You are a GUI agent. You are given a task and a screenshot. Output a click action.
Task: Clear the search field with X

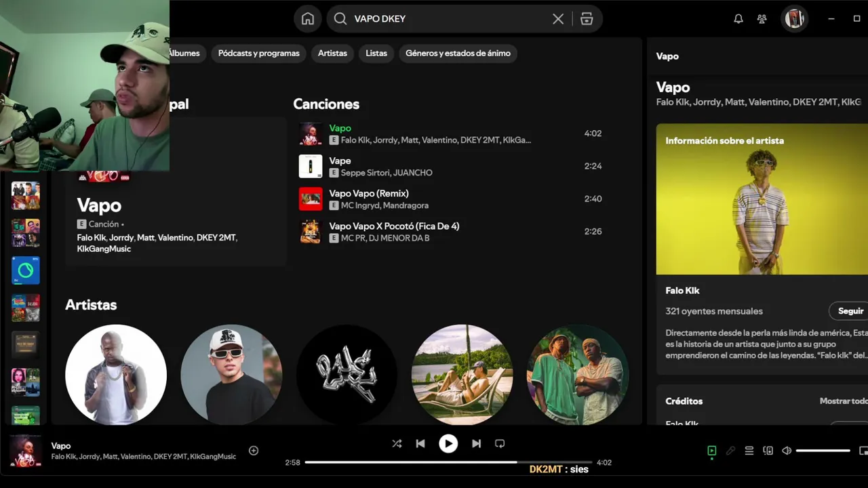point(558,19)
